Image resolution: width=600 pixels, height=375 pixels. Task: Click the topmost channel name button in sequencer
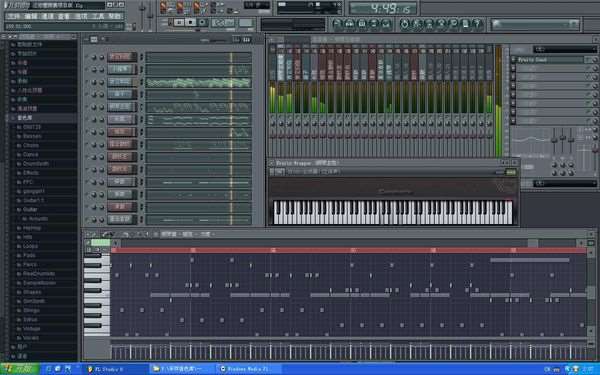pos(122,57)
